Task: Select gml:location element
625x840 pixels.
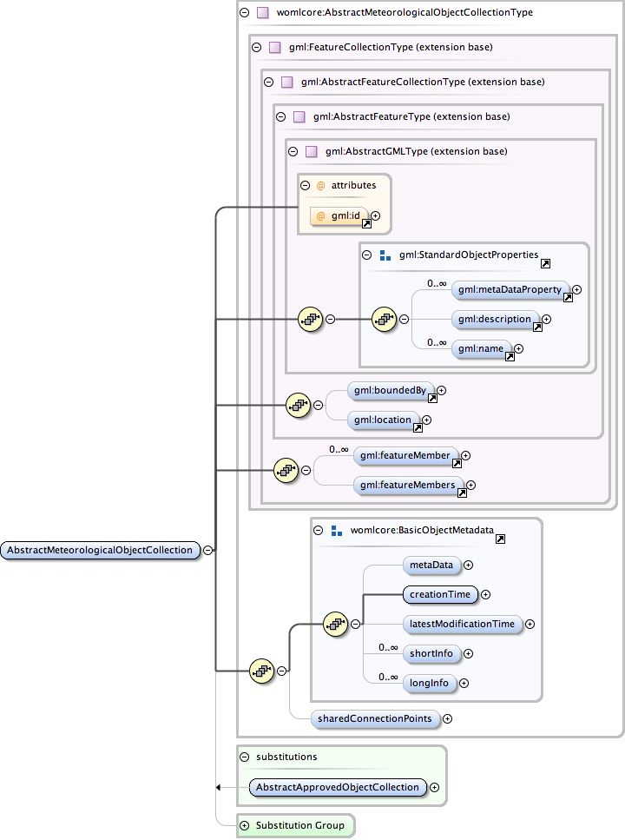Action: [383, 420]
